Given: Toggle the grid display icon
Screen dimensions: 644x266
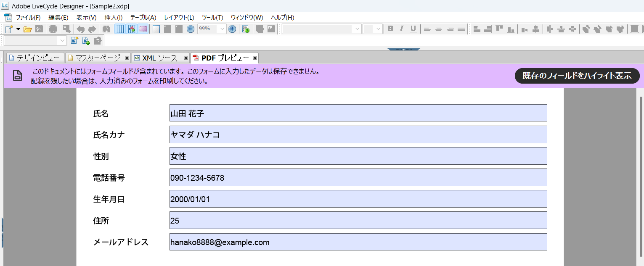Looking at the screenshot, I should tap(120, 29).
